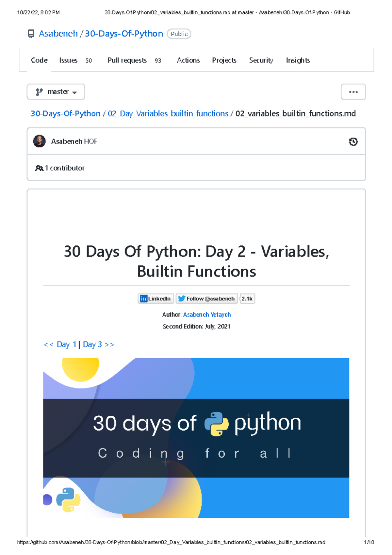
Task: Go to the Pull requests tab
Action: coord(127,60)
